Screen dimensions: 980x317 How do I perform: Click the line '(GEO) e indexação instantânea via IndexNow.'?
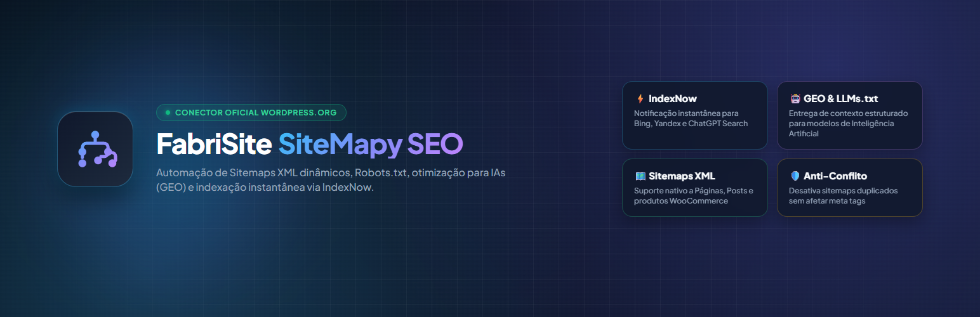265,188
